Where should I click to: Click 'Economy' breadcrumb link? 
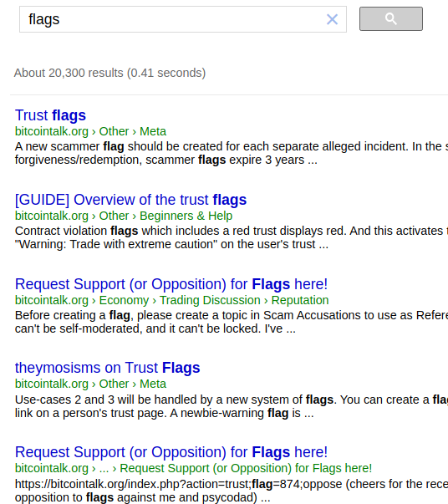(124, 300)
